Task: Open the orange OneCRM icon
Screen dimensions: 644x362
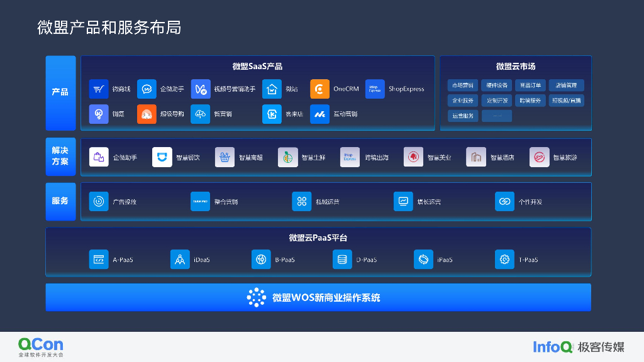Action: pos(319,89)
